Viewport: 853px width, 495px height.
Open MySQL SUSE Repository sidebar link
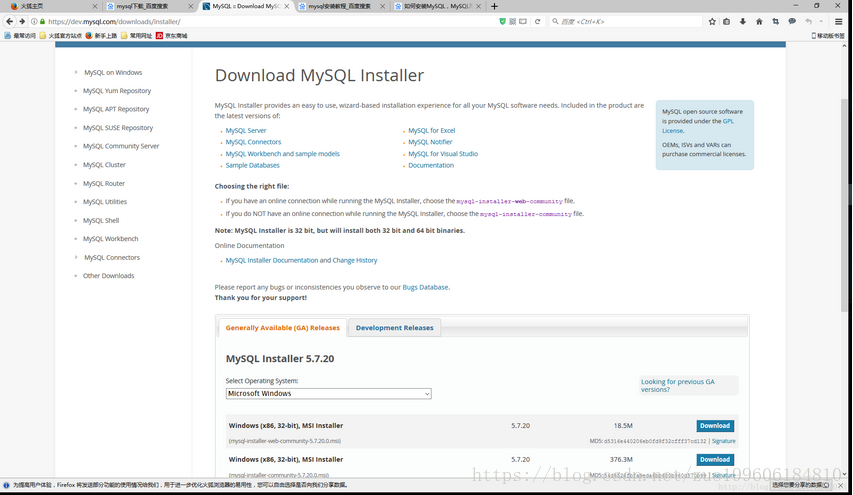[118, 128]
